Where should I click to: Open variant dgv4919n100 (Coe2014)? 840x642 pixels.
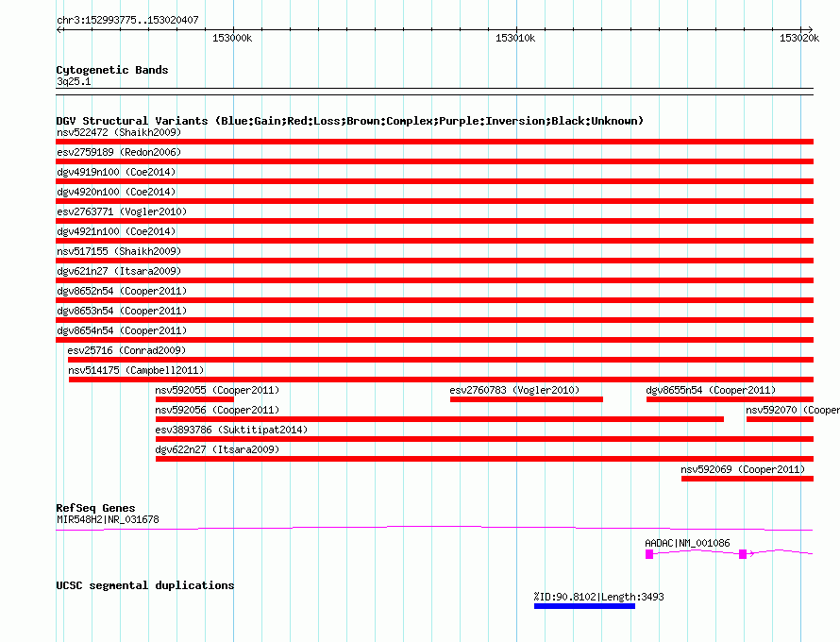click(x=116, y=172)
